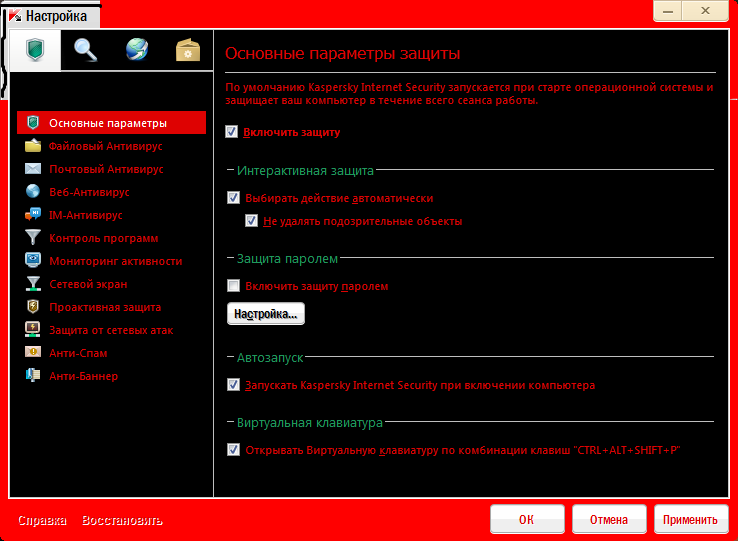Screen dimensions: 738x544
Task: Open the Справка link
Action: [42, 520]
